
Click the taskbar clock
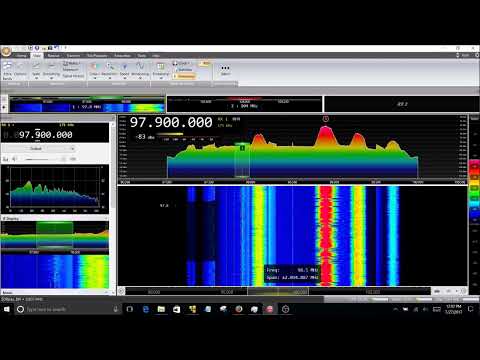[x=454, y=309]
